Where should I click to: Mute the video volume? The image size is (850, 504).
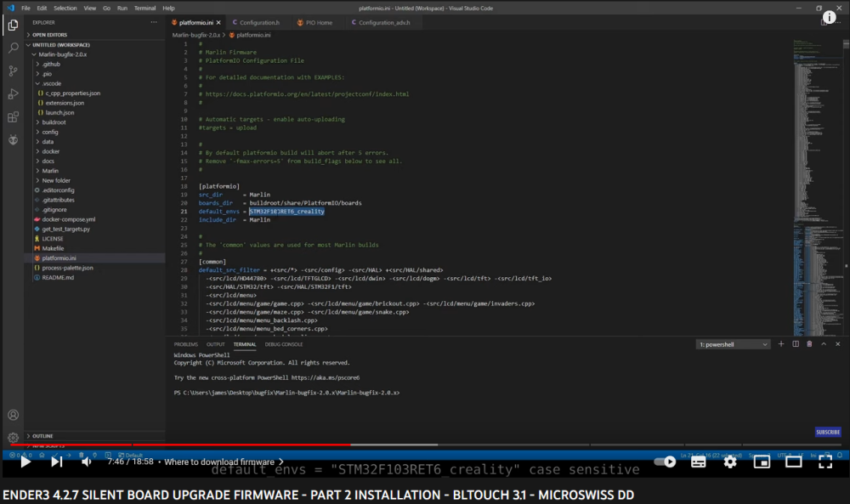click(86, 462)
